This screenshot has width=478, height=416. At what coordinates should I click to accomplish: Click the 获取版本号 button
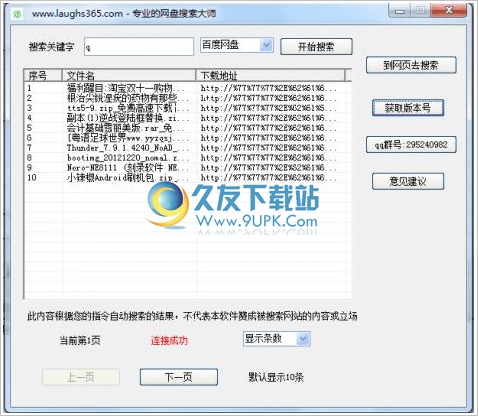(x=408, y=108)
